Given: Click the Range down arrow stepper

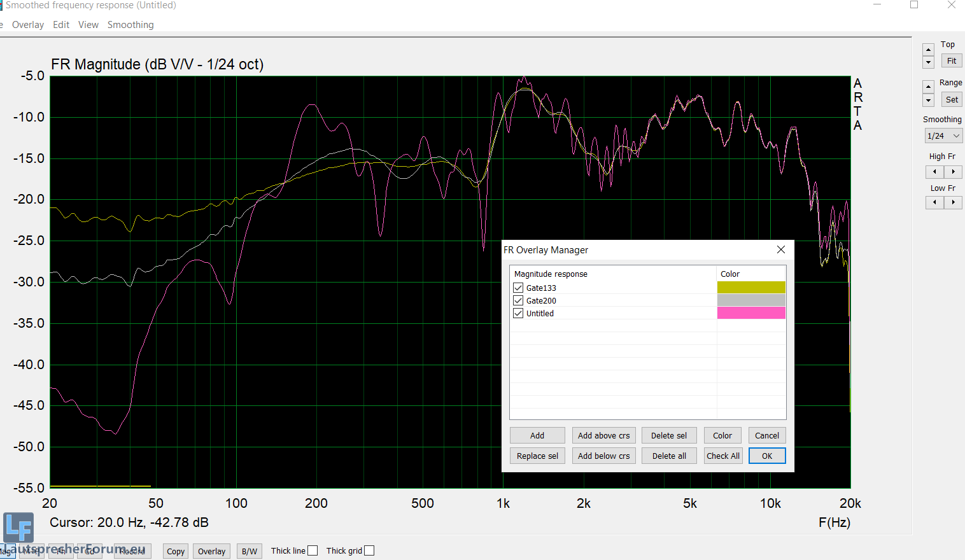Looking at the screenshot, I should point(928,101).
